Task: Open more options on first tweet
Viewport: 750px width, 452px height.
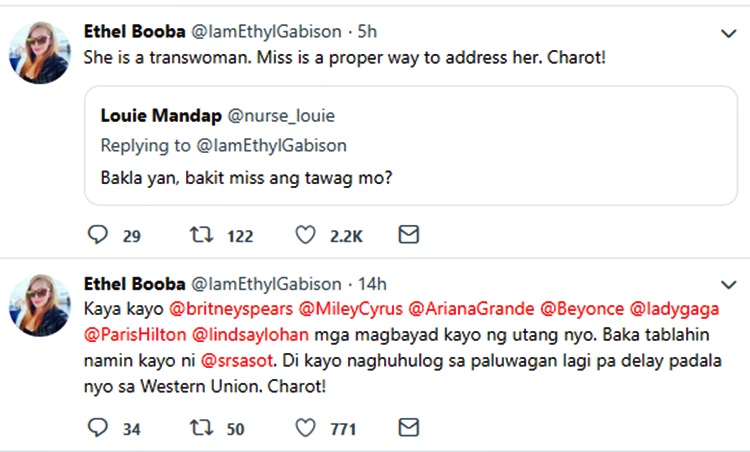Action: click(x=729, y=34)
